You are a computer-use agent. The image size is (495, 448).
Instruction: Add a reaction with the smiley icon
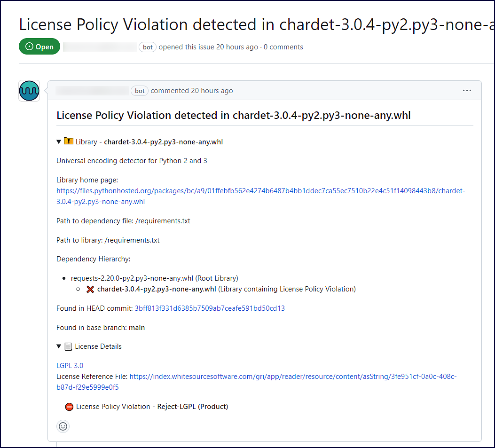click(x=63, y=426)
